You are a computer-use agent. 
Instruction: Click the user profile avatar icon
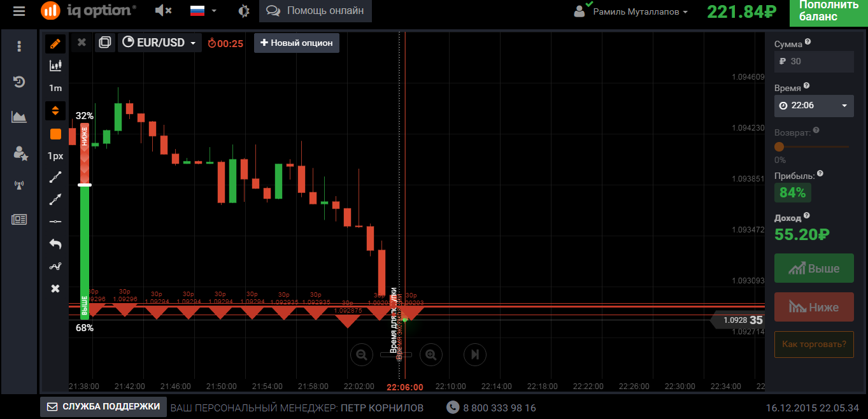point(580,11)
